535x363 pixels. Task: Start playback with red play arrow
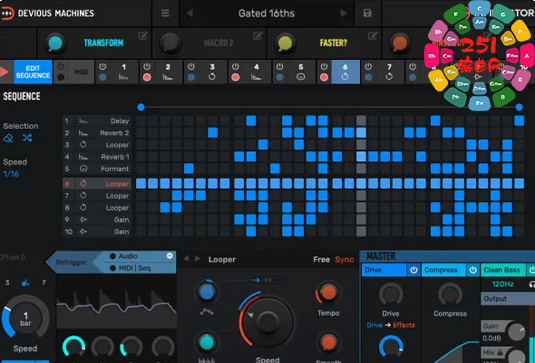pos(4,72)
